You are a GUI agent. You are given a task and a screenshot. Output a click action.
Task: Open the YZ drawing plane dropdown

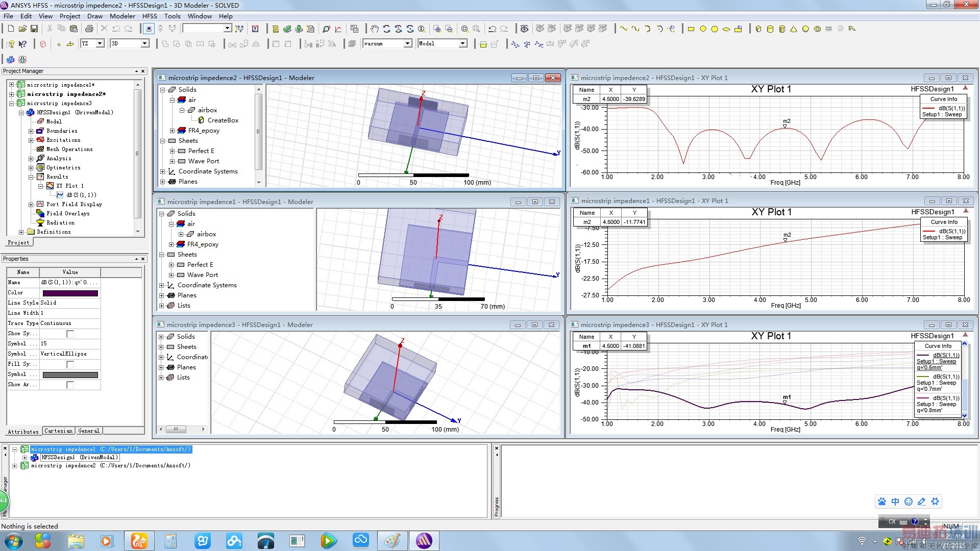100,44
